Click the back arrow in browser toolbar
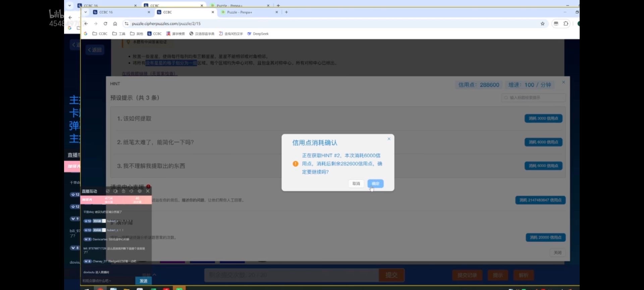 point(86,23)
